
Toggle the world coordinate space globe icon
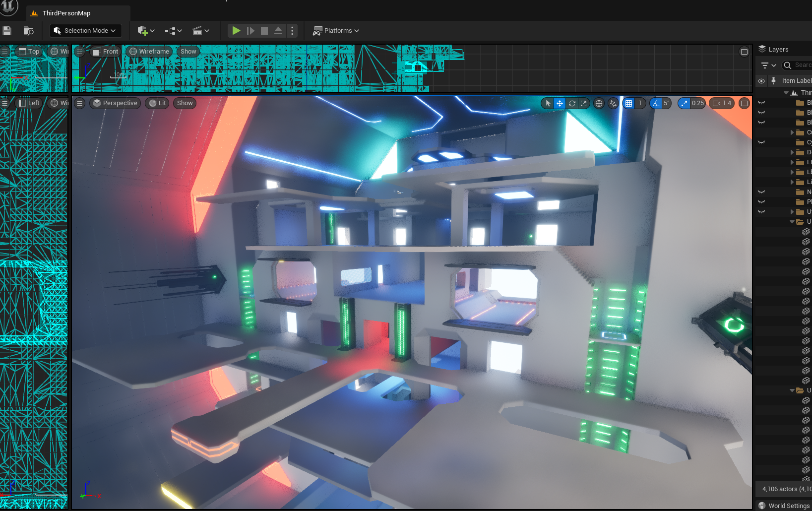(599, 103)
